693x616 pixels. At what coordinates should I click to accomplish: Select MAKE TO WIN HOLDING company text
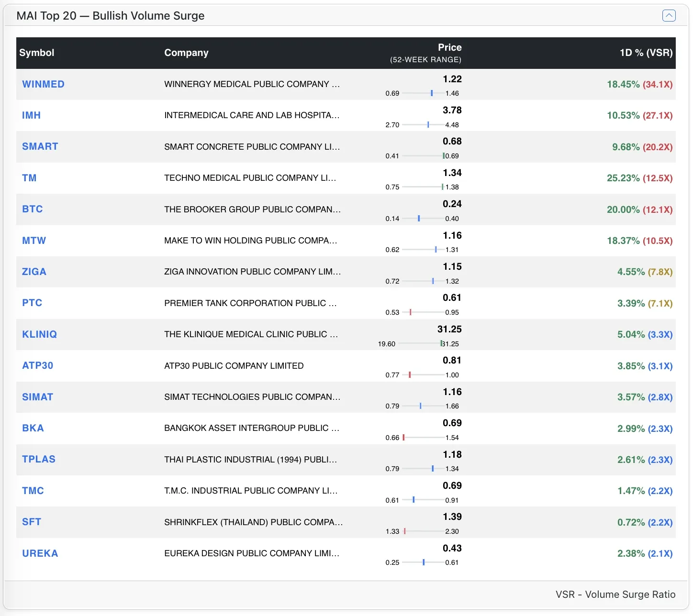coord(250,241)
